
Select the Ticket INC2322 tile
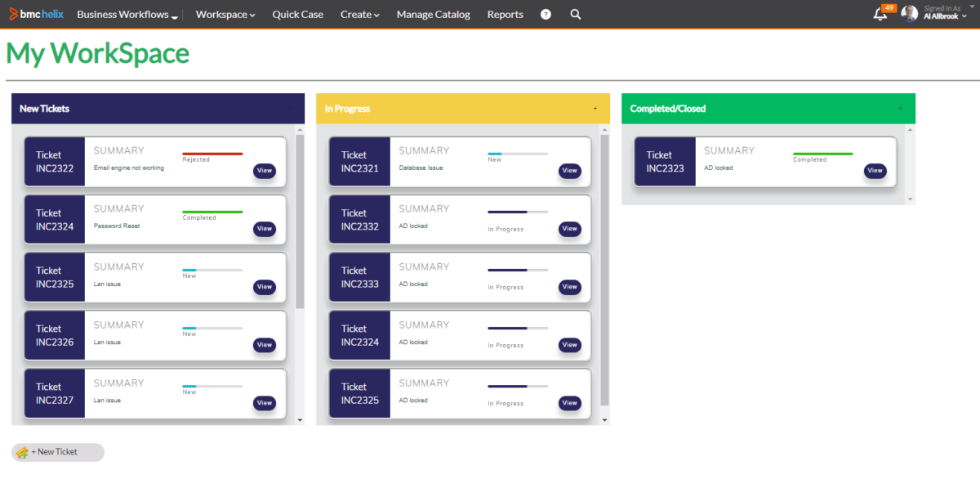pyautogui.click(x=55, y=162)
